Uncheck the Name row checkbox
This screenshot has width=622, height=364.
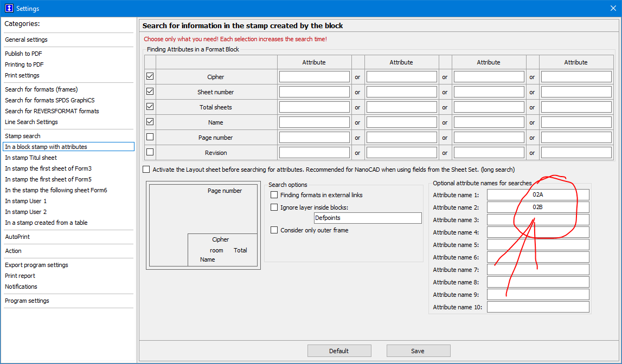pyautogui.click(x=150, y=121)
